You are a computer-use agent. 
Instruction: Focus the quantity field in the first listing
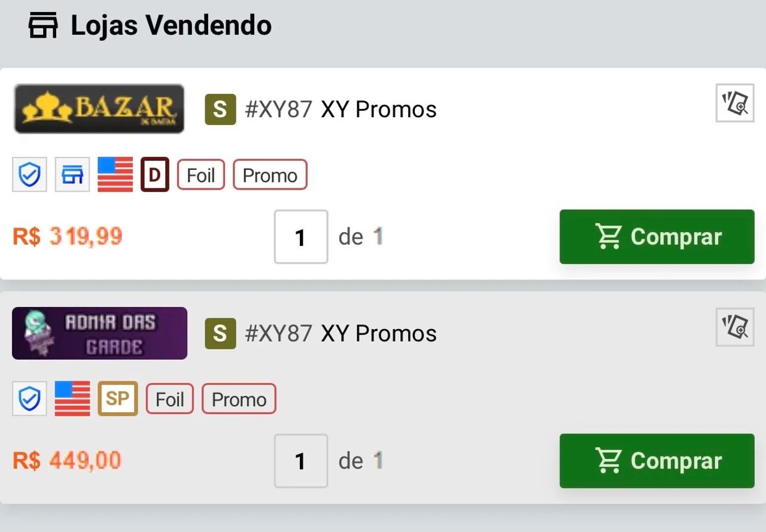point(301,237)
